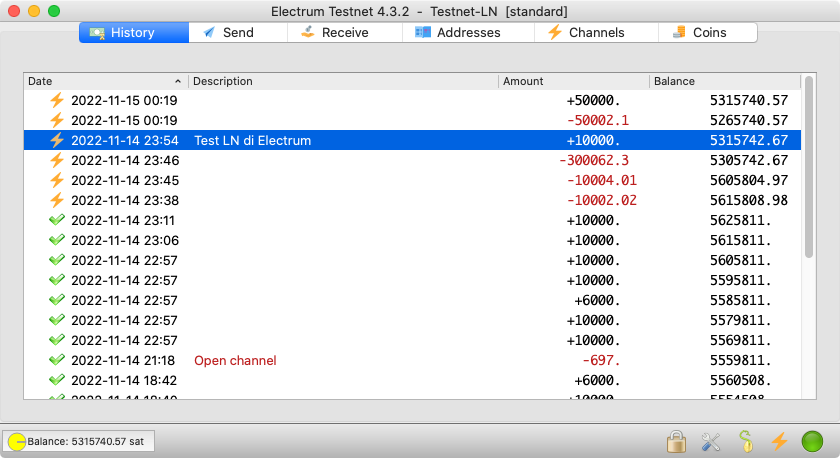Viewport: 840px width, 458px height.
Task: Sort by the Date column header
Action: point(106,81)
